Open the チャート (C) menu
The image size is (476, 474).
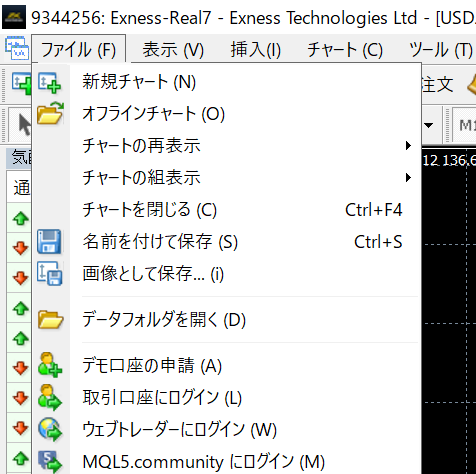345,50
